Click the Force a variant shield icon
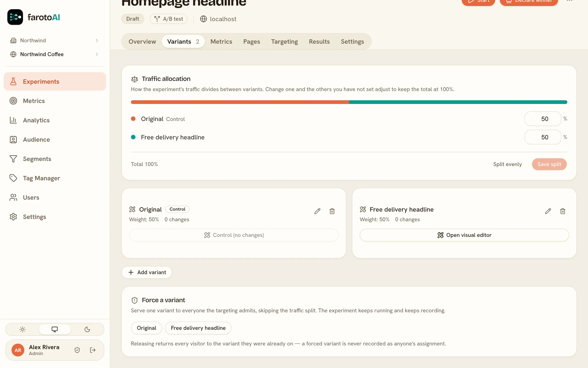The width and height of the screenshot is (588, 368). click(x=135, y=300)
